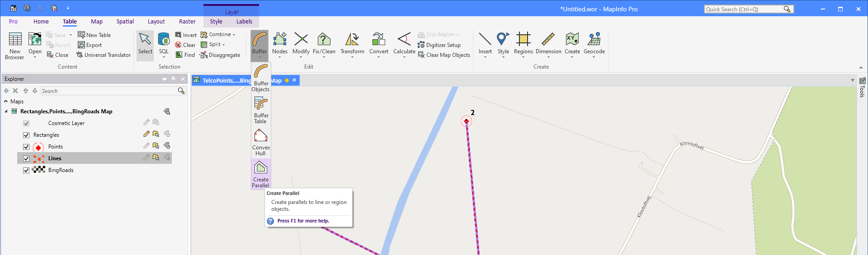Switch to the Raster ribbon tab
Viewport: 868px width, 255px height.
tap(187, 21)
